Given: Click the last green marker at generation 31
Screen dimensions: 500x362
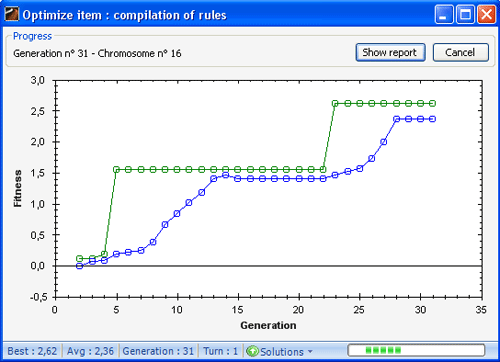Looking at the screenshot, I should tap(433, 103).
